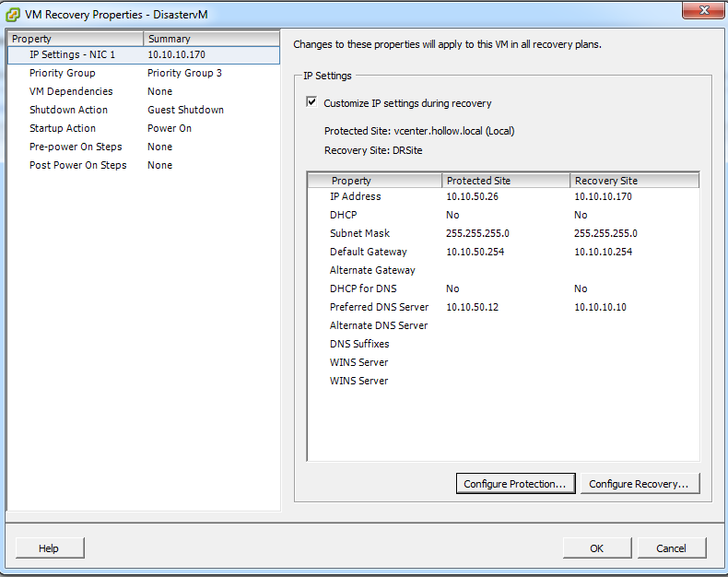Toggle Customize IP settings during recovery checkbox
Screen dimensions: 728x577
point(311,103)
